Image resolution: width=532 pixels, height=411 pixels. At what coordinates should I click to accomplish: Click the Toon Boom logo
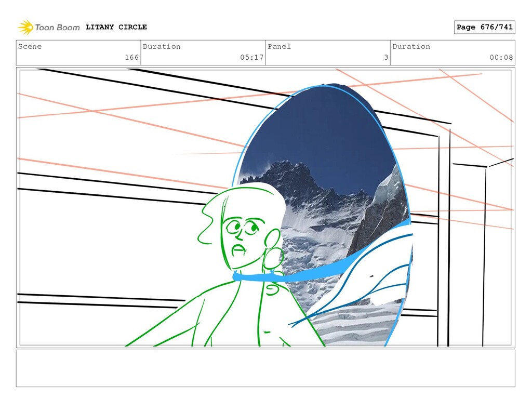click(49, 28)
